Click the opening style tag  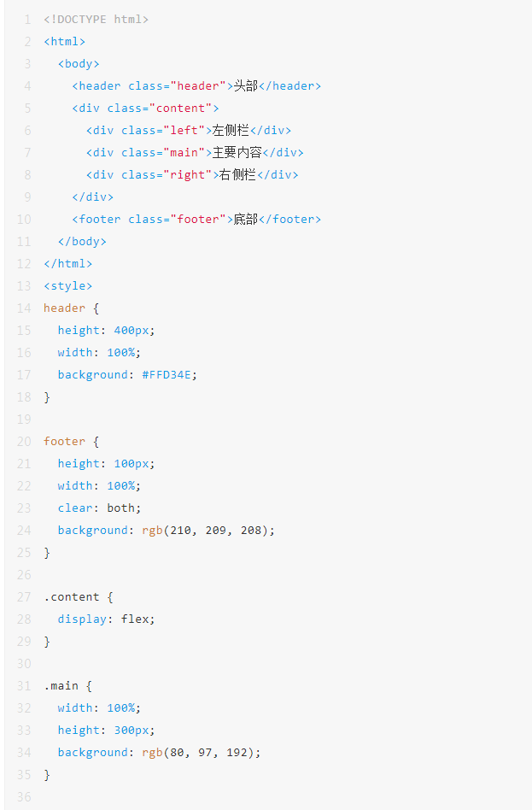tap(67, 285)
